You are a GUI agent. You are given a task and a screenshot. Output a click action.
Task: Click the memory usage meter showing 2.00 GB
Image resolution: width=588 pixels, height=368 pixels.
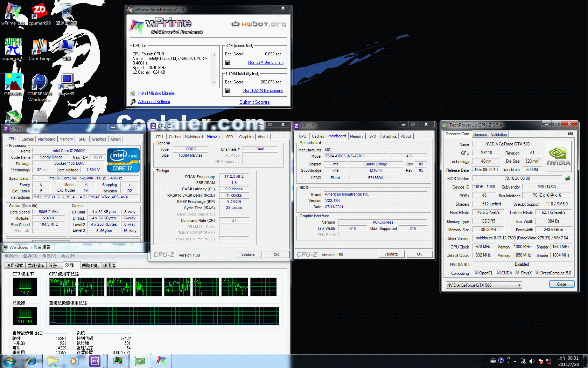pos(25,316)
